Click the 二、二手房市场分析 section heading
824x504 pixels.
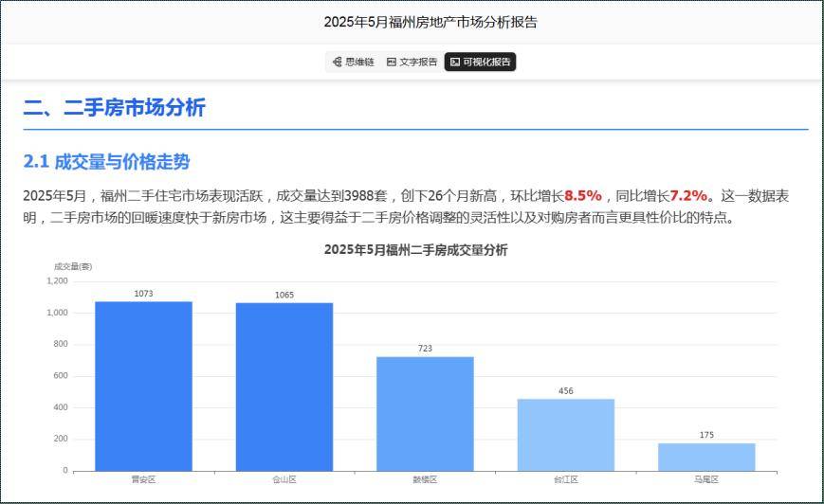click(x=114, y=108)
